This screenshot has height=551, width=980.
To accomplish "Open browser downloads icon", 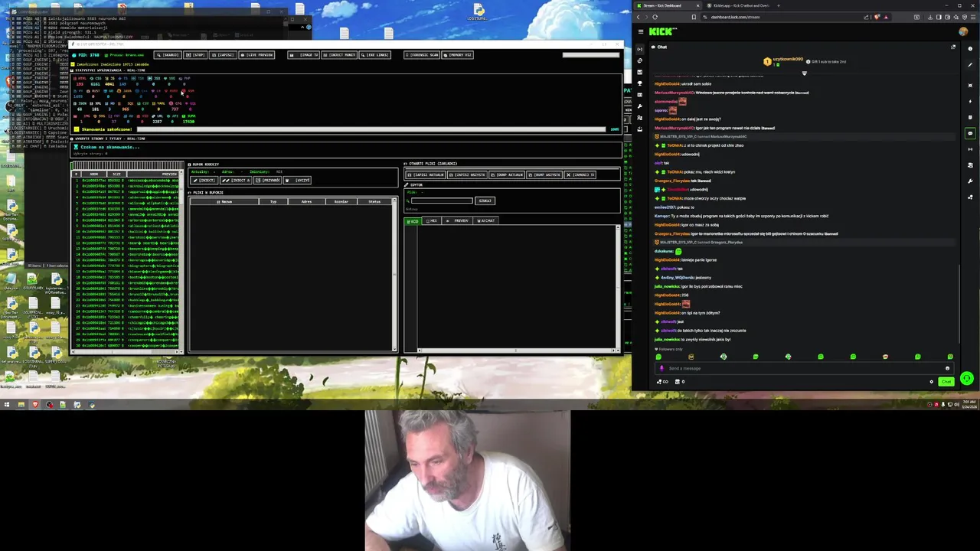I will coord(930,17).
